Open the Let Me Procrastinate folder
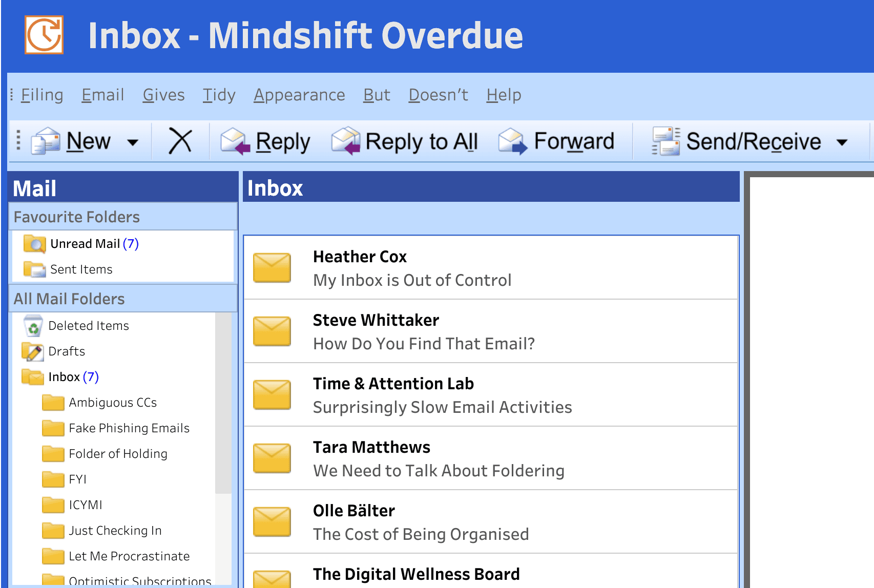 tap(129, 556)
